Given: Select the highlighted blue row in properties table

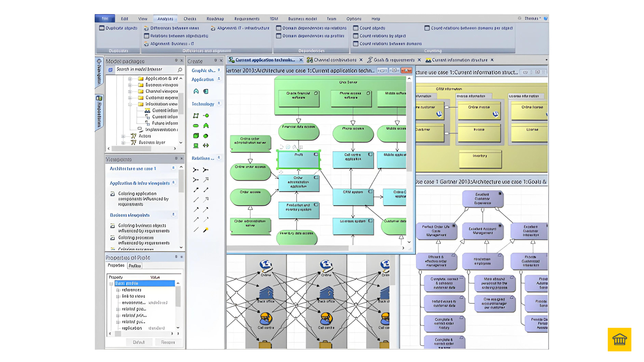Looking at the screenshot, I should tap(145, 283).
